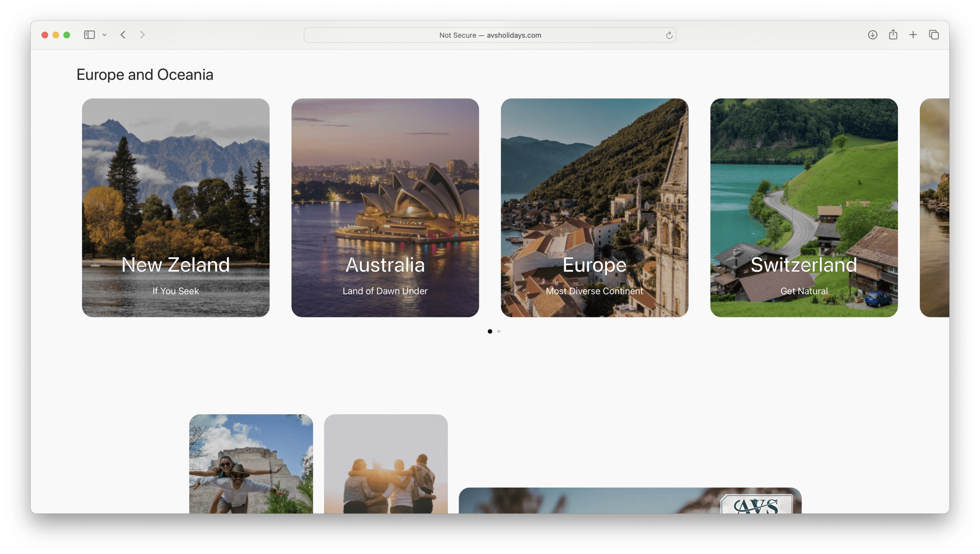Go forward to the next page
The width and height of the screenshot is (980, 554).
[142, 35]
